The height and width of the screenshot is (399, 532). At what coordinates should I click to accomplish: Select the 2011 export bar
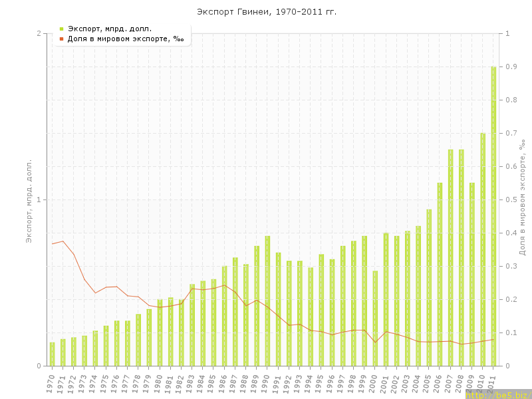pyautogui.click(x=493, y=216)
